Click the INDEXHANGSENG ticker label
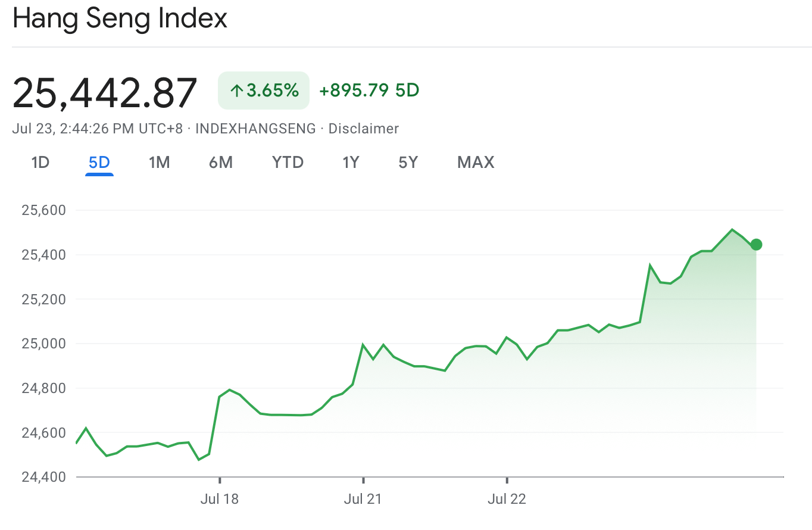 [255, 128]
